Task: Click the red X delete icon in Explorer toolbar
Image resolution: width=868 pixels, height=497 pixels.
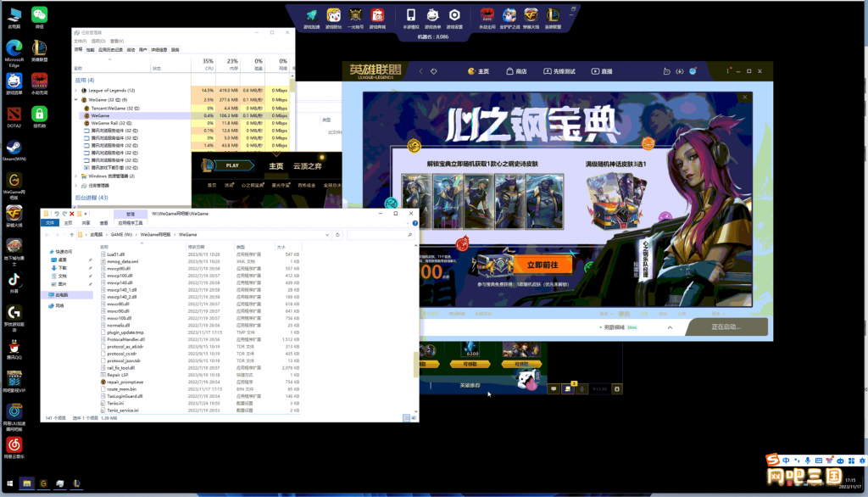Action: (x=72, y=214)
